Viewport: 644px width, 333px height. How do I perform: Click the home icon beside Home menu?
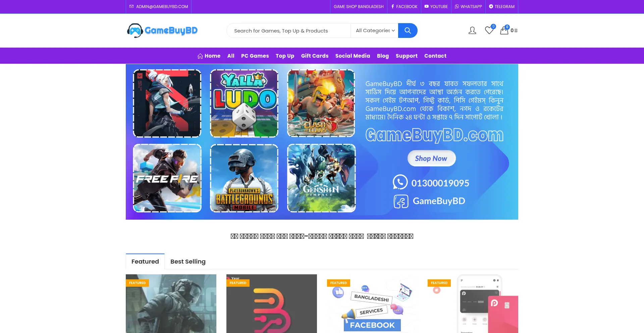pyautogui.click(x=200, y=56)
